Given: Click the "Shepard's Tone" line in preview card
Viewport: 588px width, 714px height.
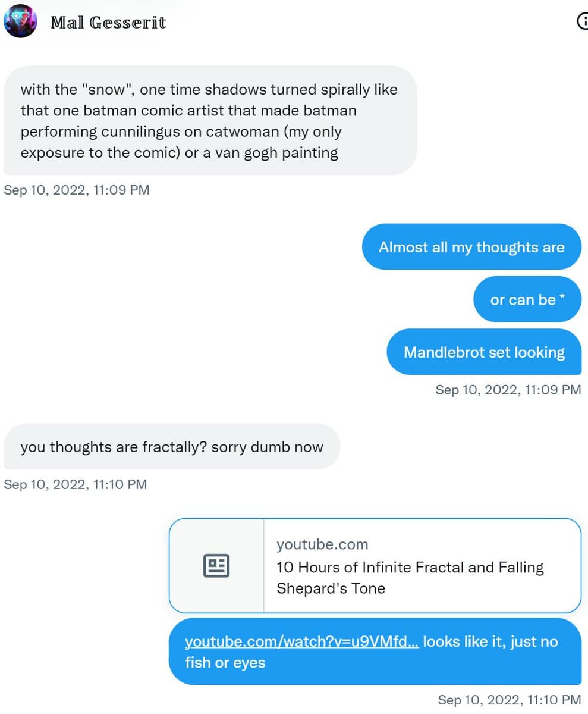Looking at the screenshot, I should pyautogui.click(x=331, y=588).
